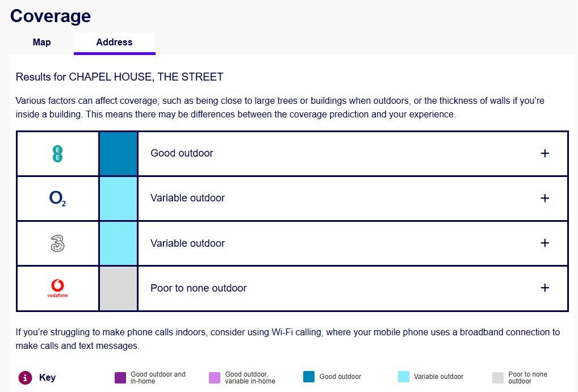
Task: Click the Variable outdoor key swatch
Action: 403,377
